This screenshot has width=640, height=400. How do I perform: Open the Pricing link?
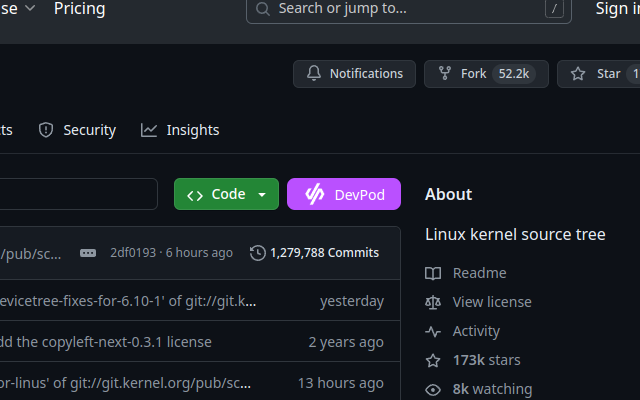[79, 9]
